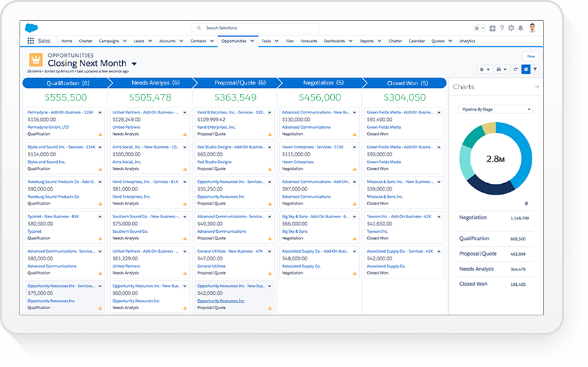Collapse the Charts panel with arrow
The height and width of the screenshot is (367, 588).
(x=536, y=87)
